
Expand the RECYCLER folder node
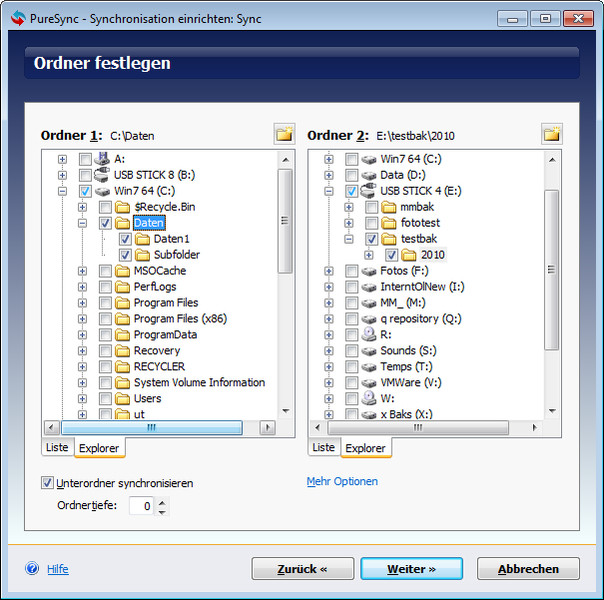coord(82,367)
